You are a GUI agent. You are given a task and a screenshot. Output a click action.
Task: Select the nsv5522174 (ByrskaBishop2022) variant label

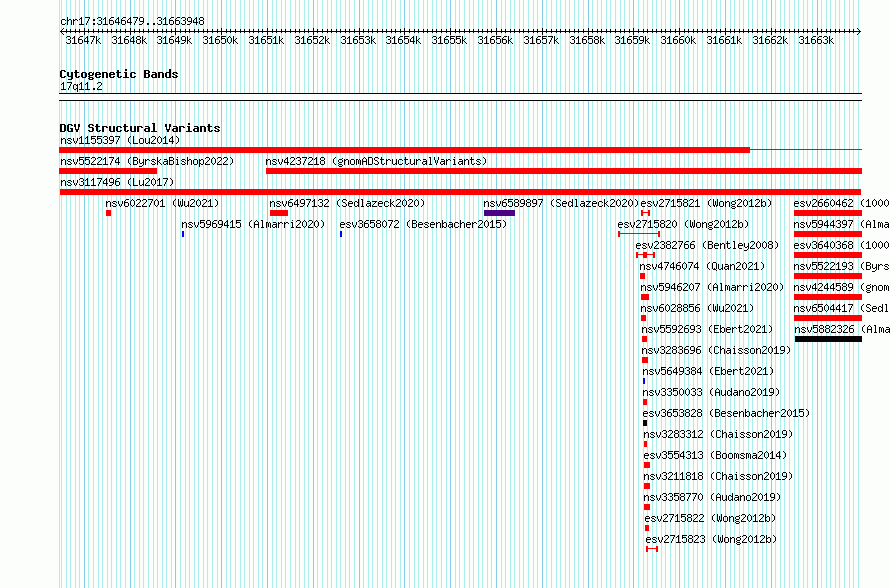147,161
